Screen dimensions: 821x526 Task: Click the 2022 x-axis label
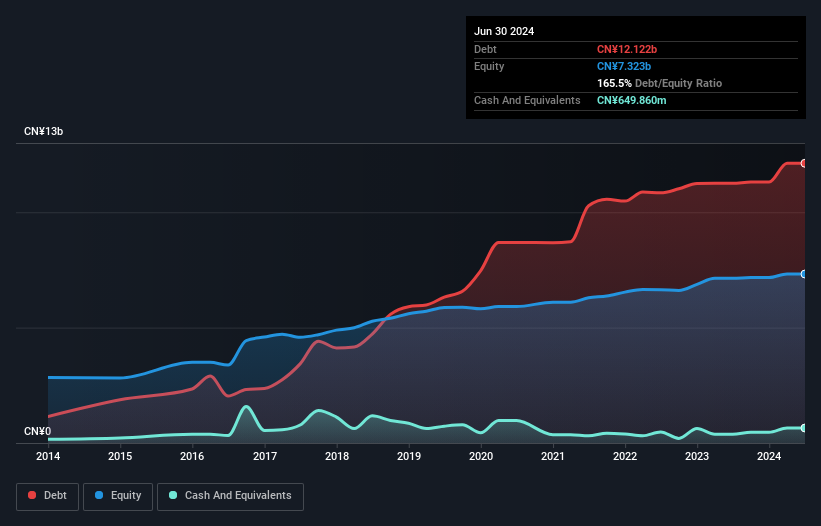(625, 456)
